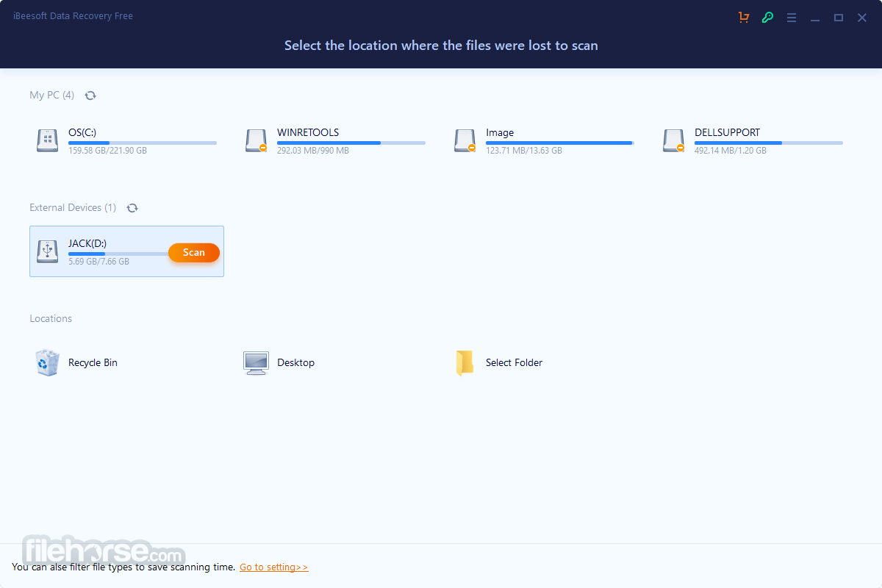
Task: Open the hamburger menu in title bar
Action: click(x=792, y=17)
